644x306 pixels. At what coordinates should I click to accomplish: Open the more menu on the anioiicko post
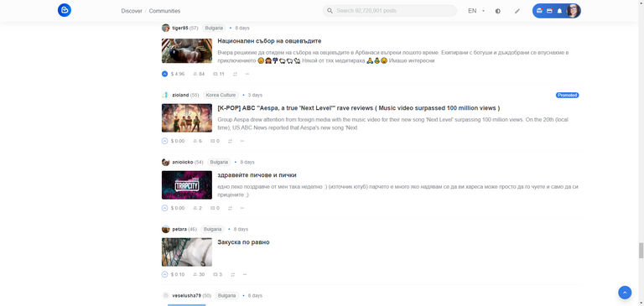click(x=241, y=208)
